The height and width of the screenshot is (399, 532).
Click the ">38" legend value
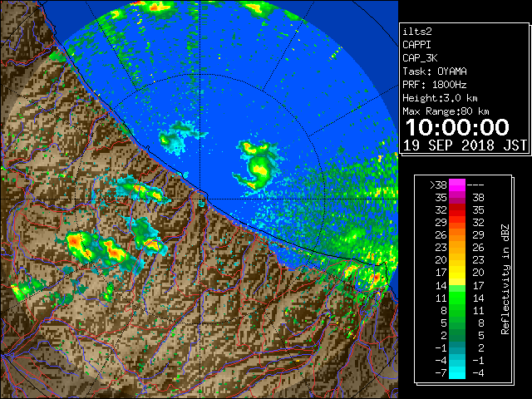click(438, 185)
